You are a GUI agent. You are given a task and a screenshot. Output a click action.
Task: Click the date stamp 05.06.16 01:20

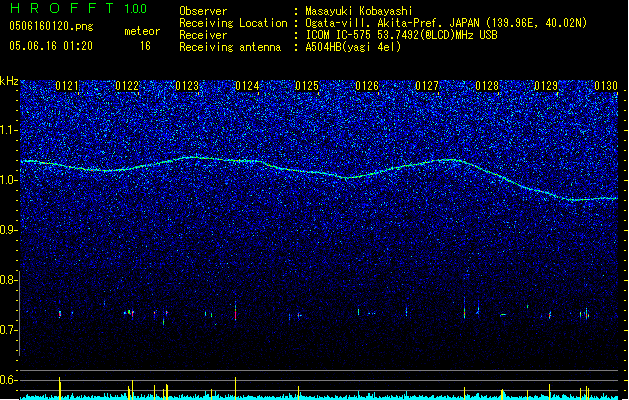click(x=51, y=46)
